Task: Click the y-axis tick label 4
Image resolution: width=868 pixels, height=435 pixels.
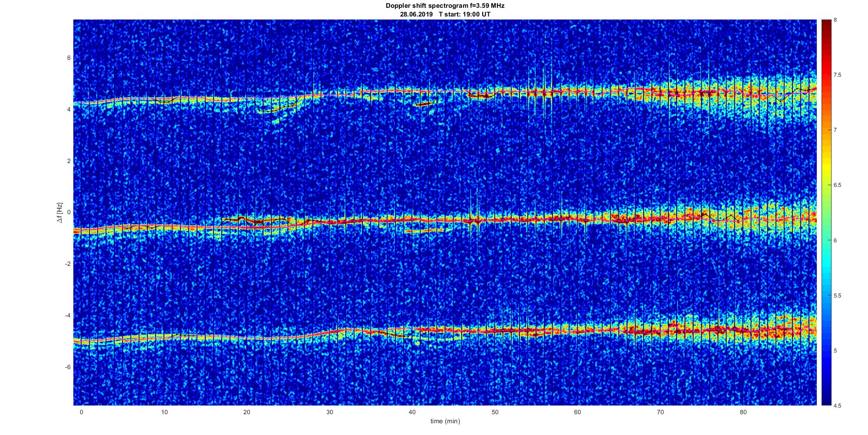Action: click(x=69, y=110)
